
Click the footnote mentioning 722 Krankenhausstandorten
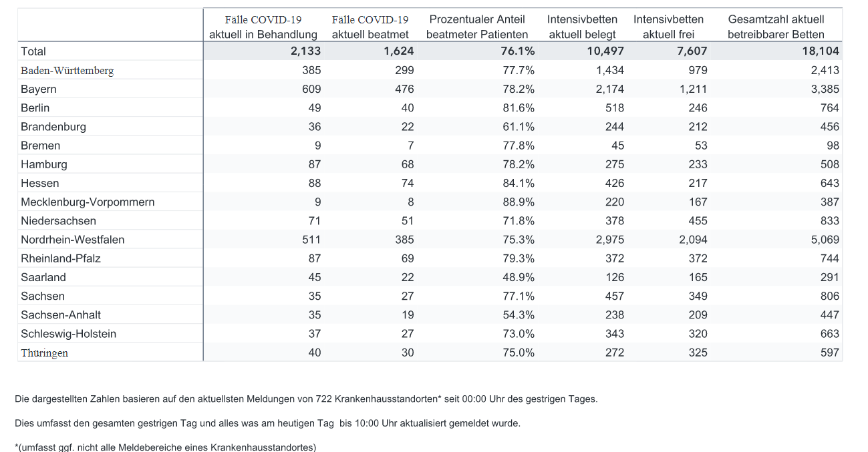pos(306,399)
